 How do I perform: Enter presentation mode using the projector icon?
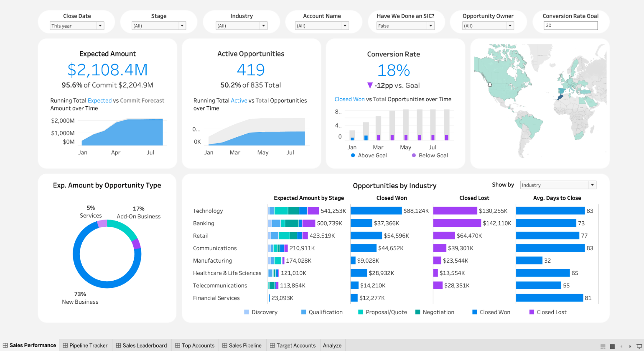pyautogui.click(x=639, y=346)
